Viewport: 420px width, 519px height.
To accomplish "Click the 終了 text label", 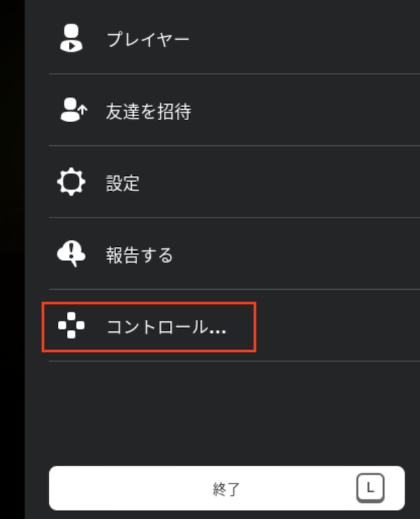I will 226,489.
